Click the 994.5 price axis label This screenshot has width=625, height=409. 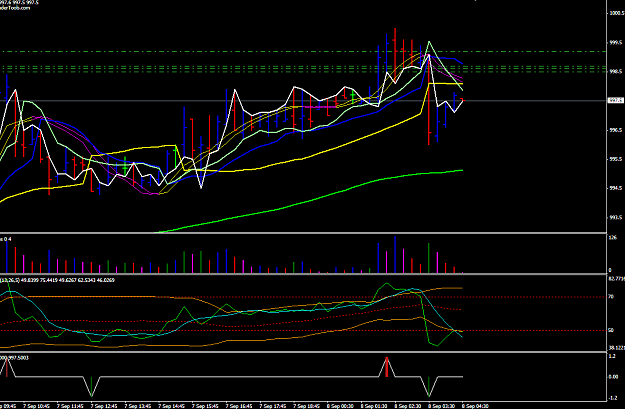[x=616, y=189]
